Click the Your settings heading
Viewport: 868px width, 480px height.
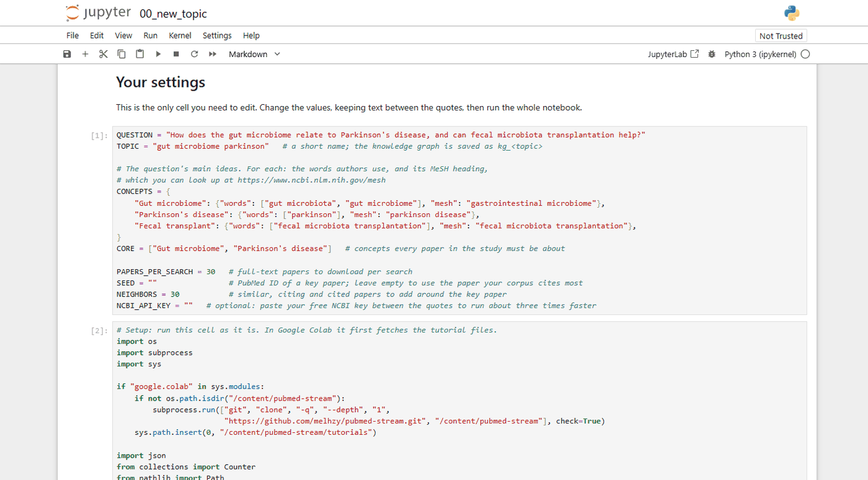point(161,82)
